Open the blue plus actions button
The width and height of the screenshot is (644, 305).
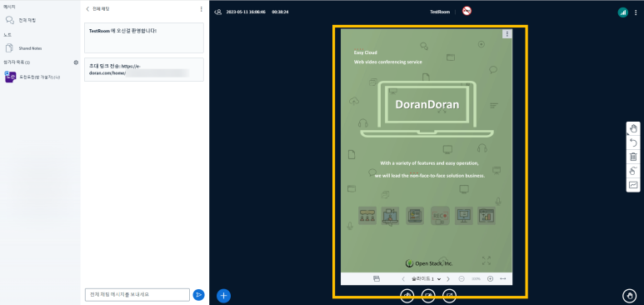[223, 296]
